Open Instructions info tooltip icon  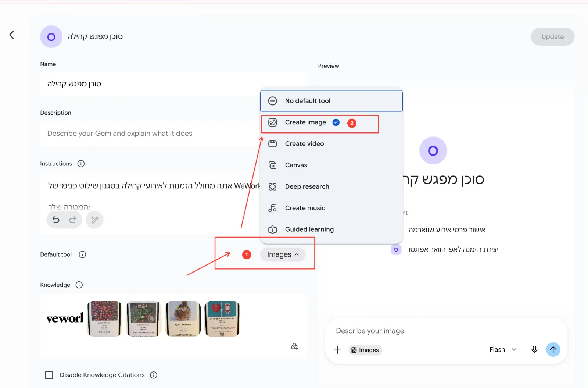click(x=81, y=164)
